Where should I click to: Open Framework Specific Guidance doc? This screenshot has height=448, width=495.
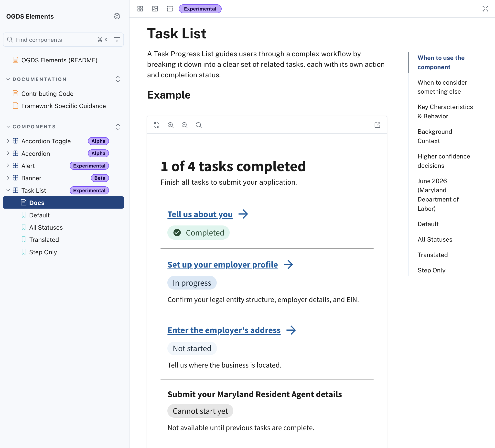click(63, 106)
